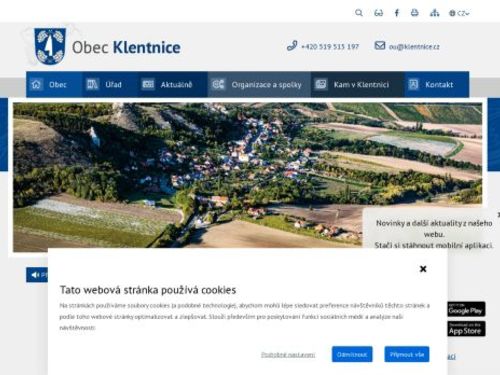The width and height of the screenshot is (500, 375).
Task: Open the Obec menu item
Action: click(54, 84)
